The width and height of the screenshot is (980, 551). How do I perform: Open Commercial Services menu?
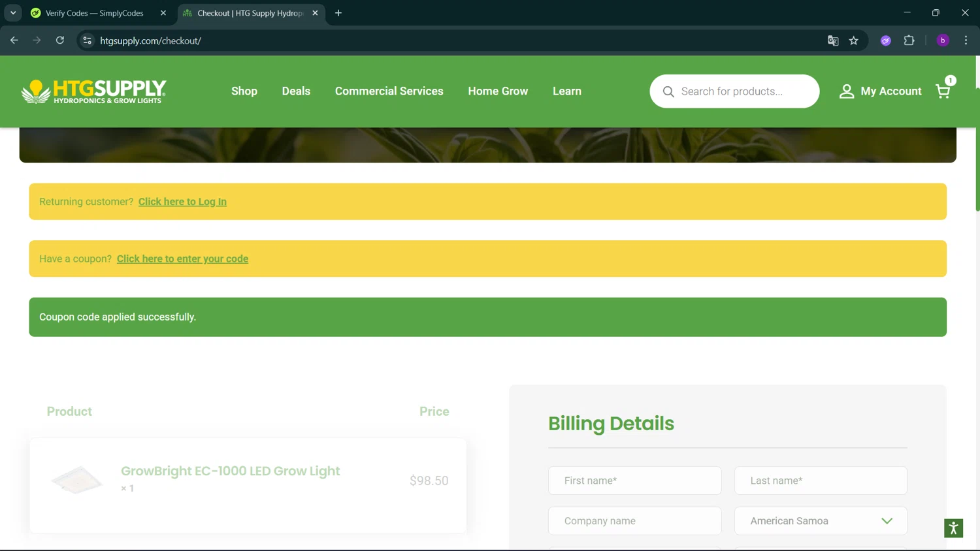coord(389,91)
